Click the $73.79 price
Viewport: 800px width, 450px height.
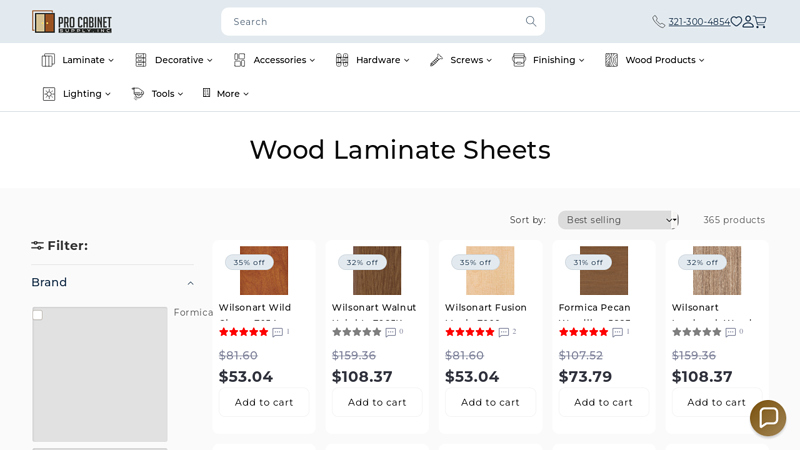point(585,377)
